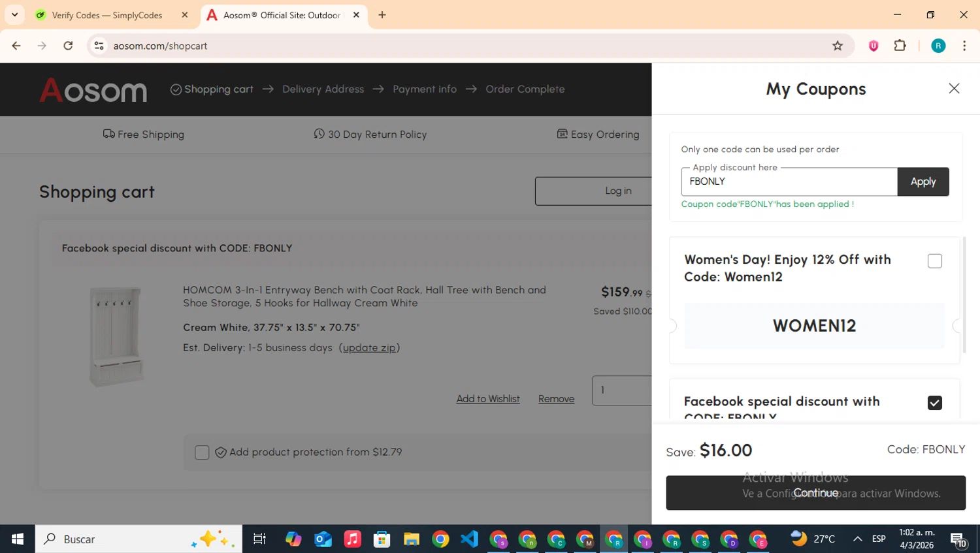The width and height of the screenshot is (980, 553).
Task: Select the Payment info step
Action: [425, 89]
